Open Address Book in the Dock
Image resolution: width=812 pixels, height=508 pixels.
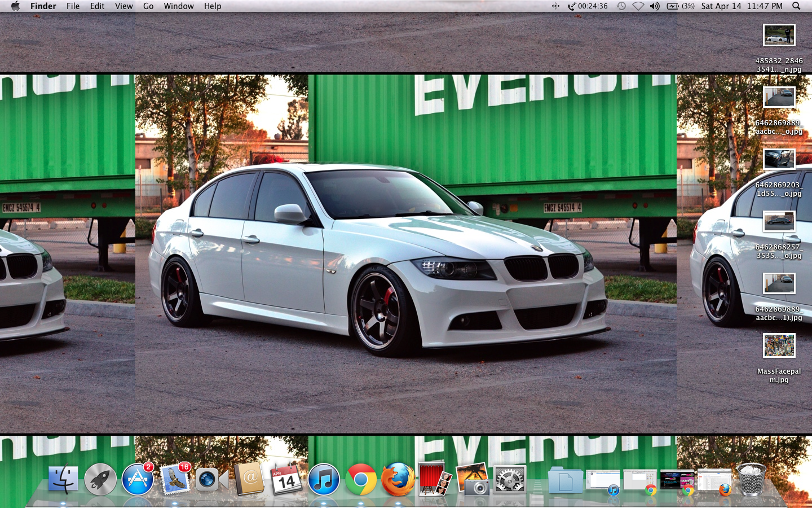tap(249, 479)
